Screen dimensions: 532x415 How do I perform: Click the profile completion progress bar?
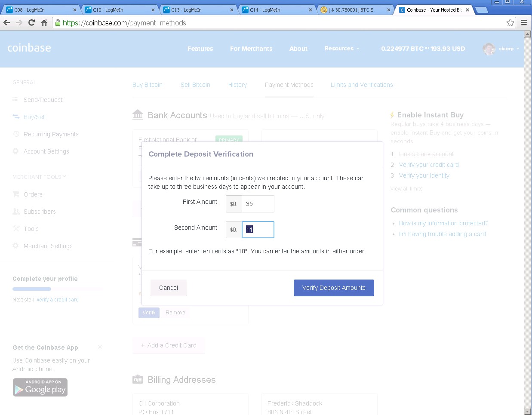click(x=58, y=289)
